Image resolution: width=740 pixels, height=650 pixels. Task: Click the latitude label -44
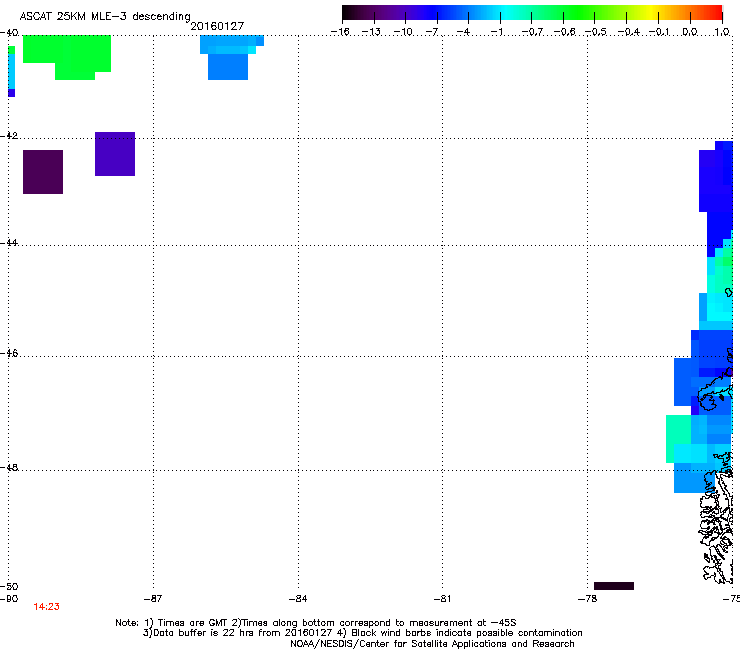9,243
